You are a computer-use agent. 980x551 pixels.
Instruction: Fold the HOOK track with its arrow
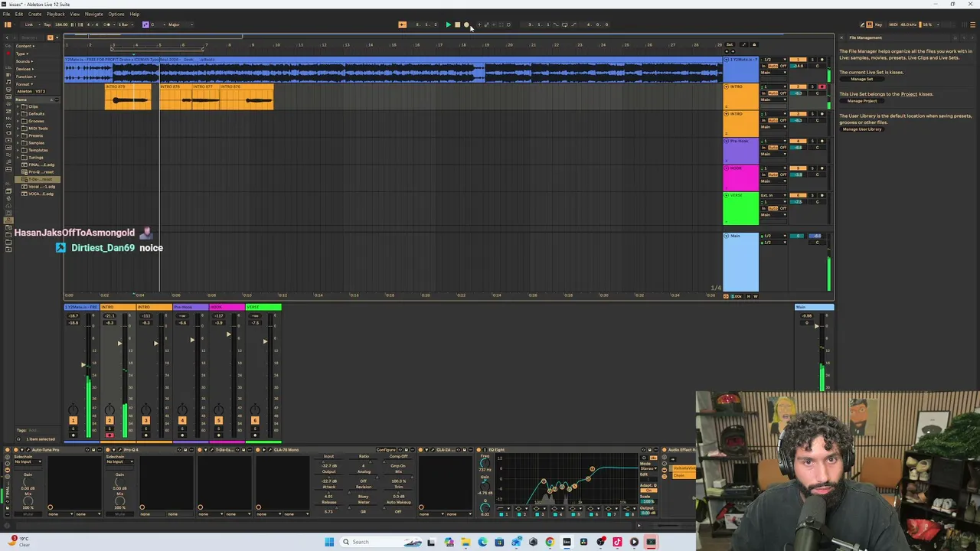click(727, 168)
